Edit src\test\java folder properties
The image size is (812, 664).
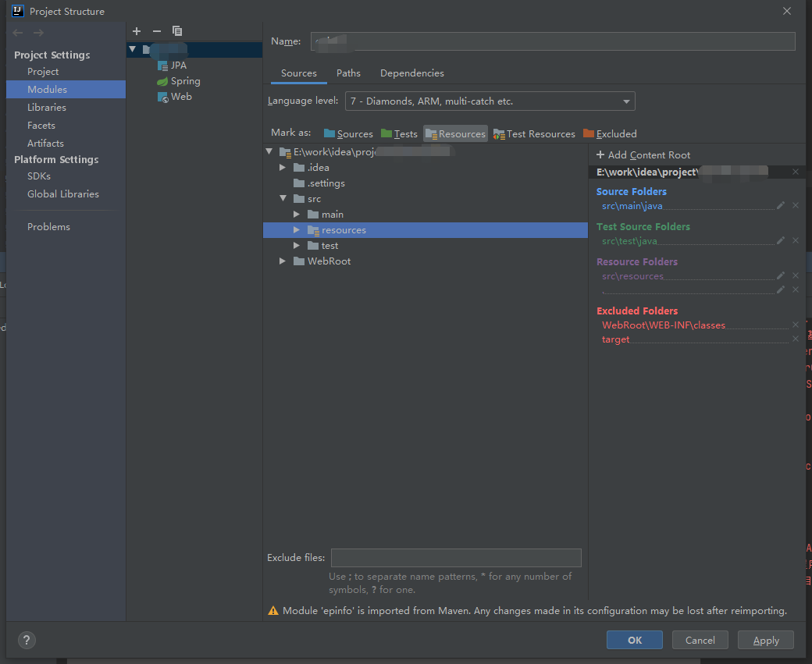(x=781, y=240)
